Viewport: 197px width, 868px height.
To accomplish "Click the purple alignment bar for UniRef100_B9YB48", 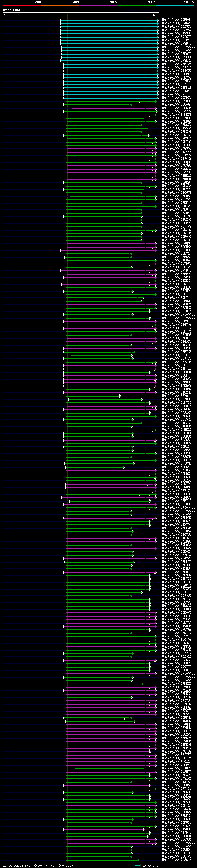I will [x=108, y=271].
